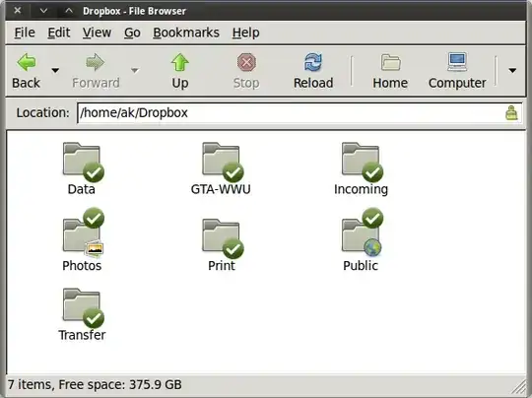Screen dimensions: 532x398
Task: Click the Public folder name label
Action: tap(361, 265)
